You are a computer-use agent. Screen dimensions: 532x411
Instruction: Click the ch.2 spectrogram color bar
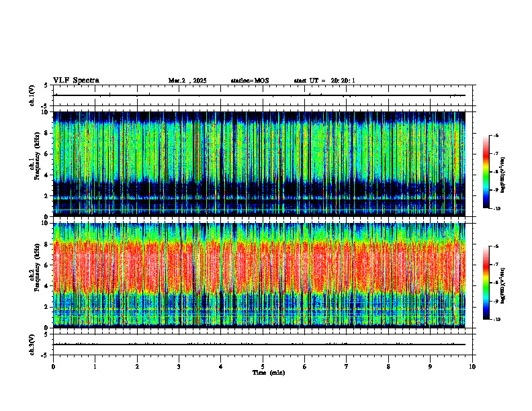pyautogui.click(x=486, y=283)
